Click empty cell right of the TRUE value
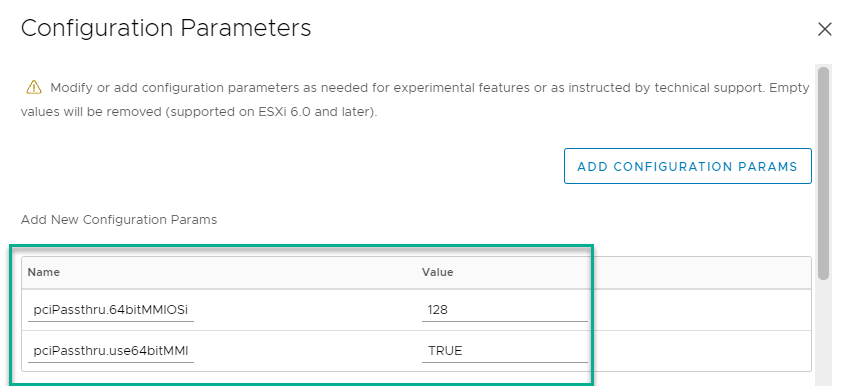The height and width of the screenshot is (386, 845). (699, 351)
